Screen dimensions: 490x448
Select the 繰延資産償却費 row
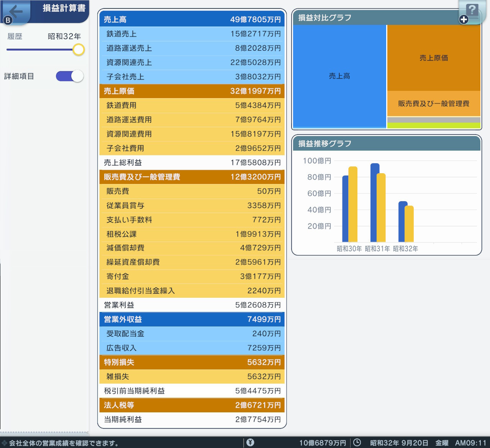(192, 262)
